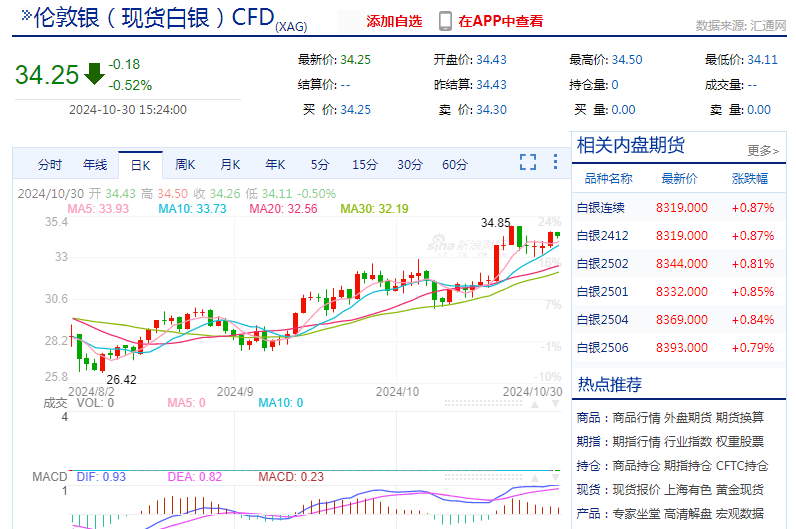Switch to 60分 interval tab
The width and height of the screenshot is (796, 529).
pos(455,164)
